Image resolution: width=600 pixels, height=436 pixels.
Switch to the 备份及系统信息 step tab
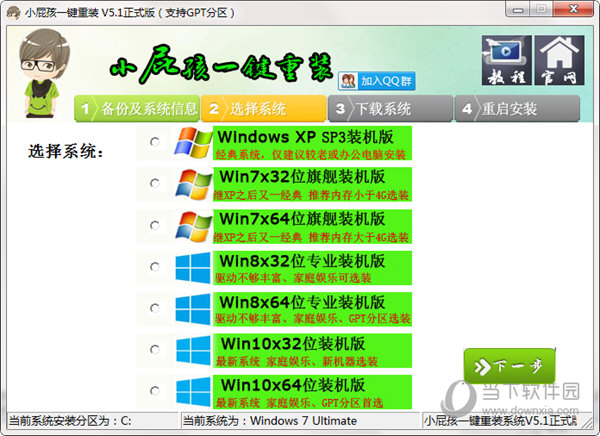137,109
